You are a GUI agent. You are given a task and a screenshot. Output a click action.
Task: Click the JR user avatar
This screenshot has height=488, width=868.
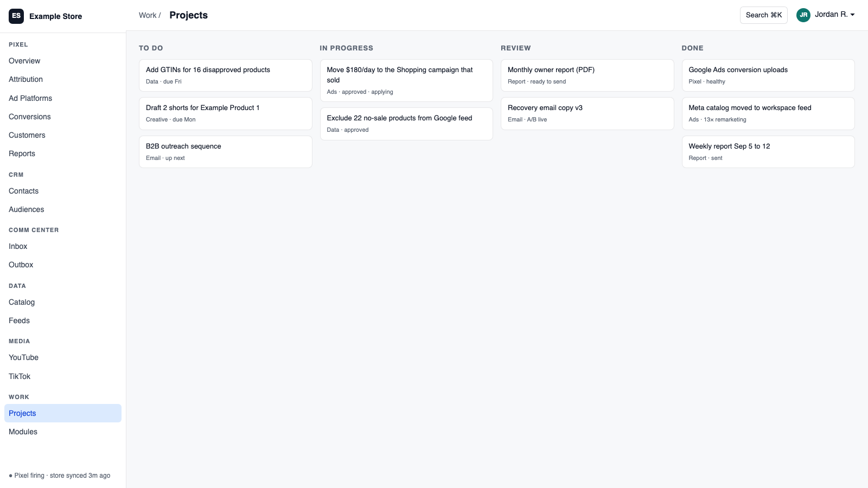(803, 15)
